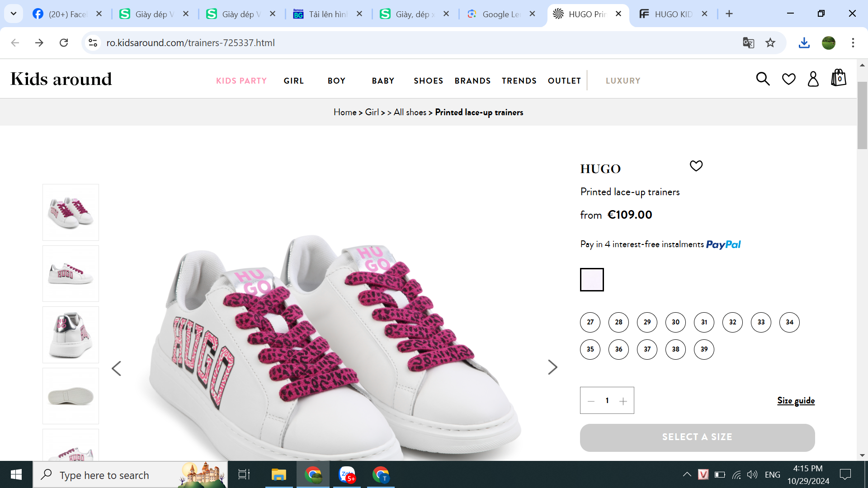This screenshot has width=868, height=488.
Task: View first thumbnail of shoe pair
Action: (71, 212)
